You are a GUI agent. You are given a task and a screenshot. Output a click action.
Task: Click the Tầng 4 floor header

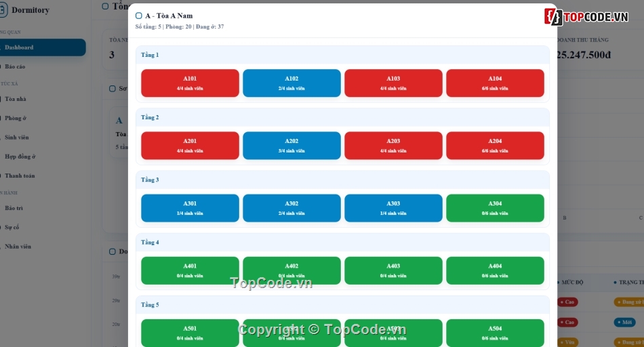tap(342, 242)
